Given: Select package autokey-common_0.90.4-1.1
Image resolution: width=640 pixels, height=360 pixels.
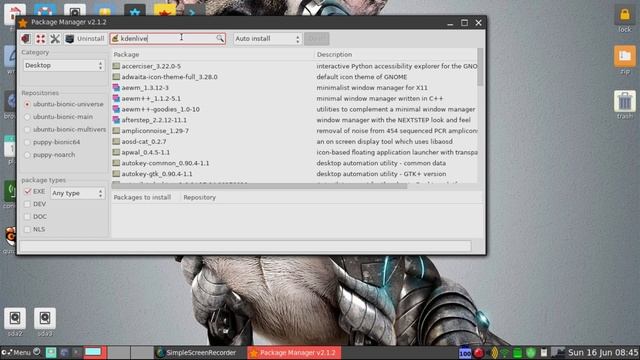Looking at the screenshot, I should pyautogui.click(x=294, y=163).
